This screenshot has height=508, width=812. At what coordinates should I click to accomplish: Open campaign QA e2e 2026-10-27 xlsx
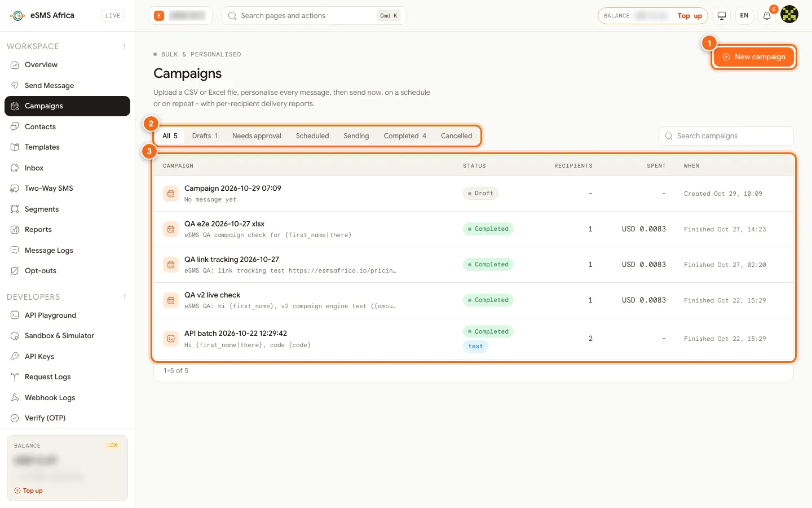474,229
